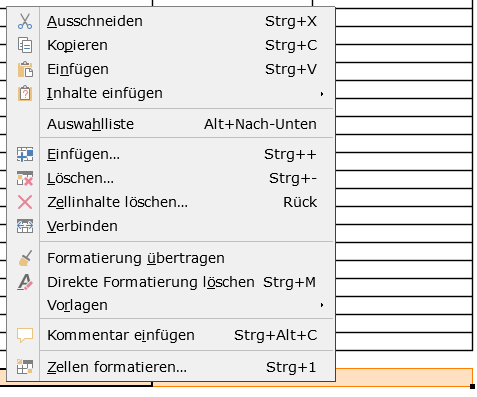Click the Zellen formatieren icon
477x397 pixels.
pyautogui.click(x=25, y=367)
